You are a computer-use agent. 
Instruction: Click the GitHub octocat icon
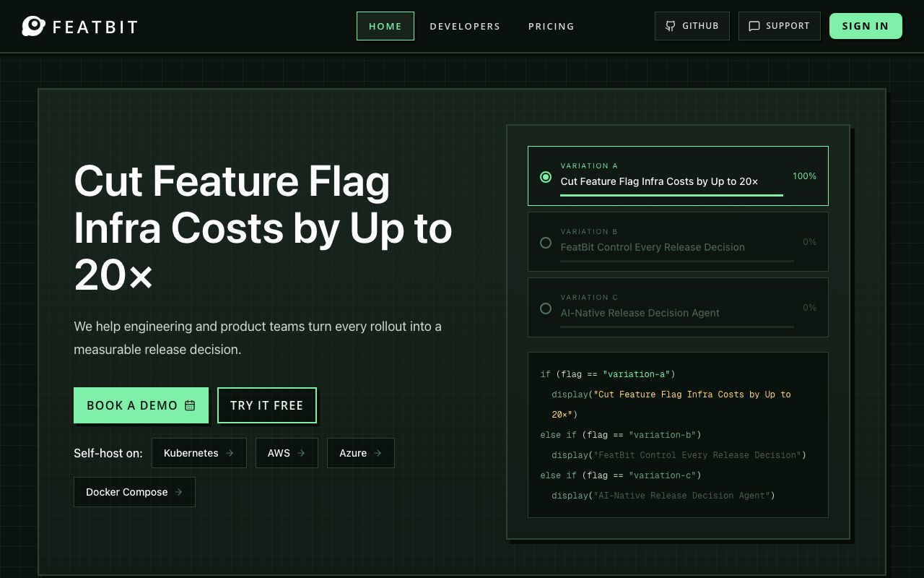coord(671,26)
